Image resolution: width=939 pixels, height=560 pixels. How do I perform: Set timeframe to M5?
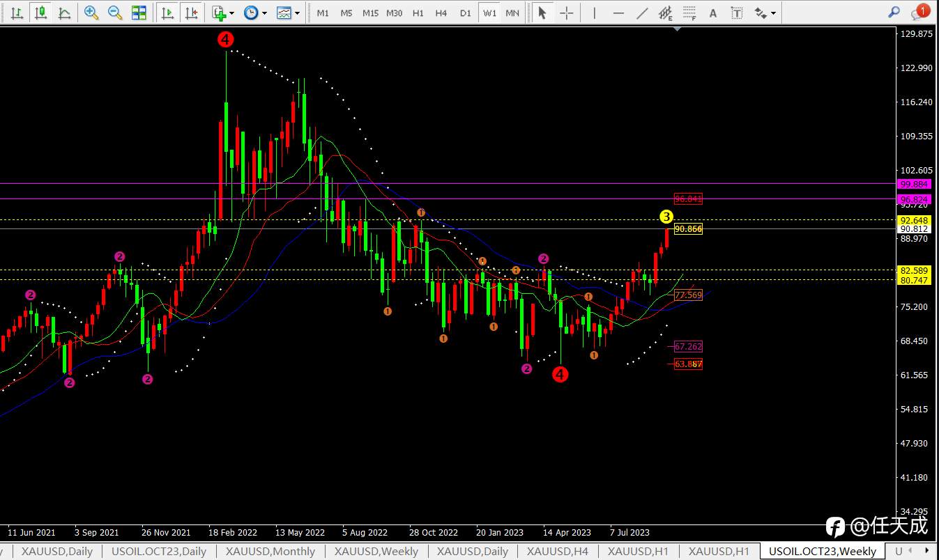click(346, 13)
